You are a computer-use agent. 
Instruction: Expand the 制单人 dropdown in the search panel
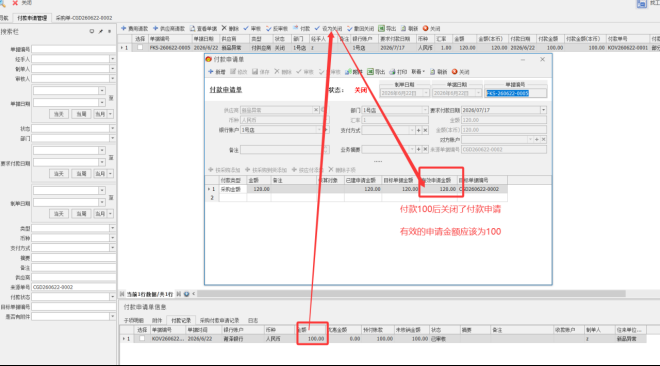tap(112, 69)
